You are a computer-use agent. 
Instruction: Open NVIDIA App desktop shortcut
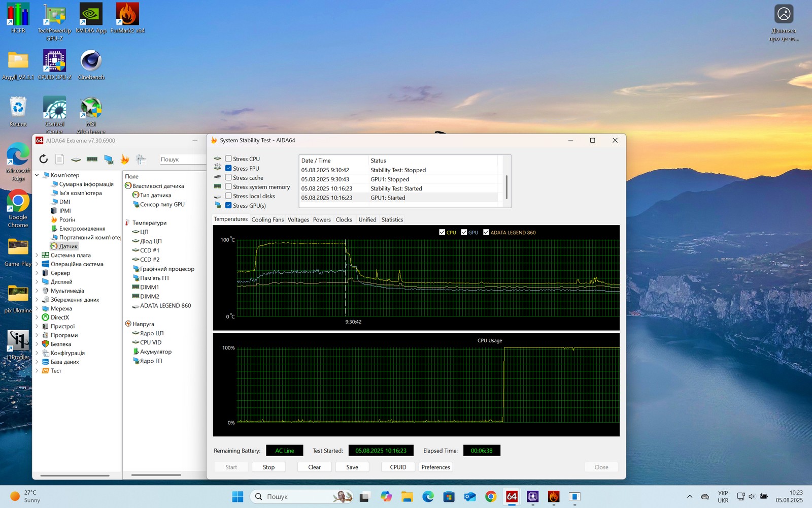point(91,18)
